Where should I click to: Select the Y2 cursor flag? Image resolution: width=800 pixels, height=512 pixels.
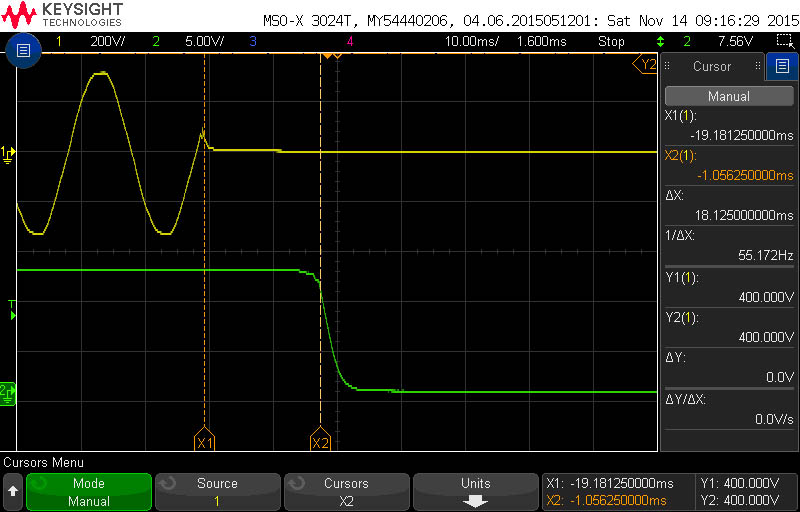click(645, 64)
